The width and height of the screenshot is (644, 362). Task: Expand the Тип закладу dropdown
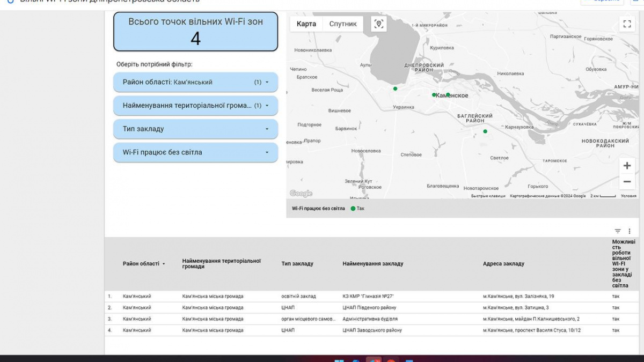196,129
